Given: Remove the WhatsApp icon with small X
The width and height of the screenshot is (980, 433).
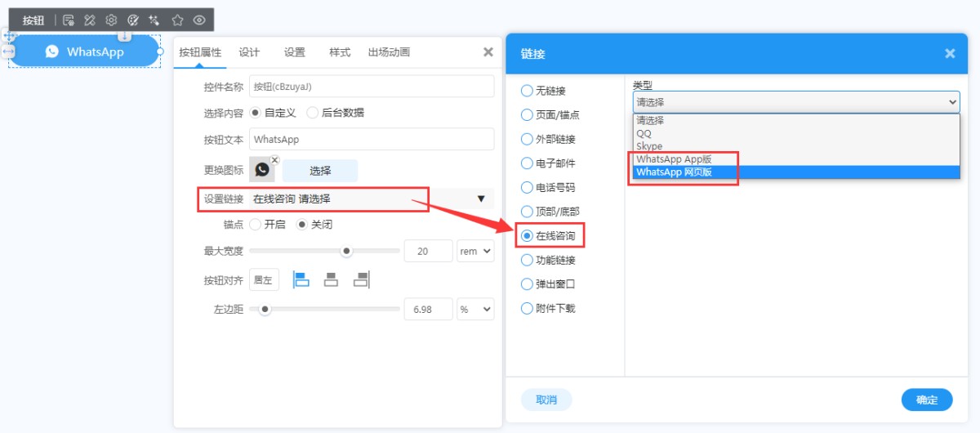Looking at the screenshot, I should (275, 160).
